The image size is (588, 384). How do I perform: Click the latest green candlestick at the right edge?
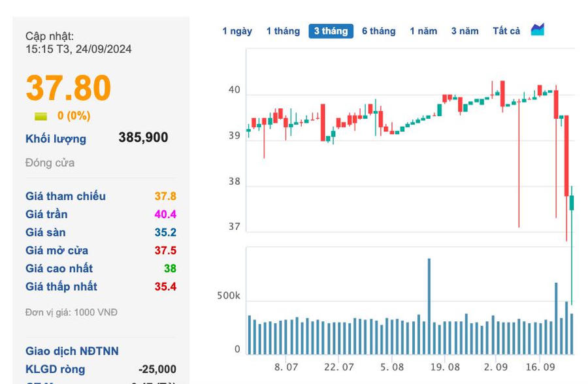pyautogui.click(x=572, y=203)
